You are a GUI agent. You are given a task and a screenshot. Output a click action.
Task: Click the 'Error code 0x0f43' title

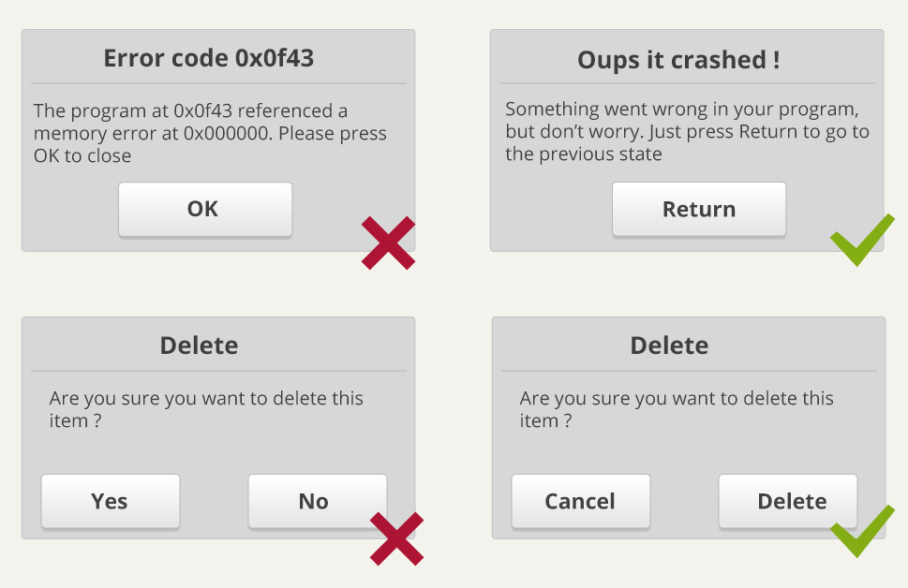tap(208, 58)
